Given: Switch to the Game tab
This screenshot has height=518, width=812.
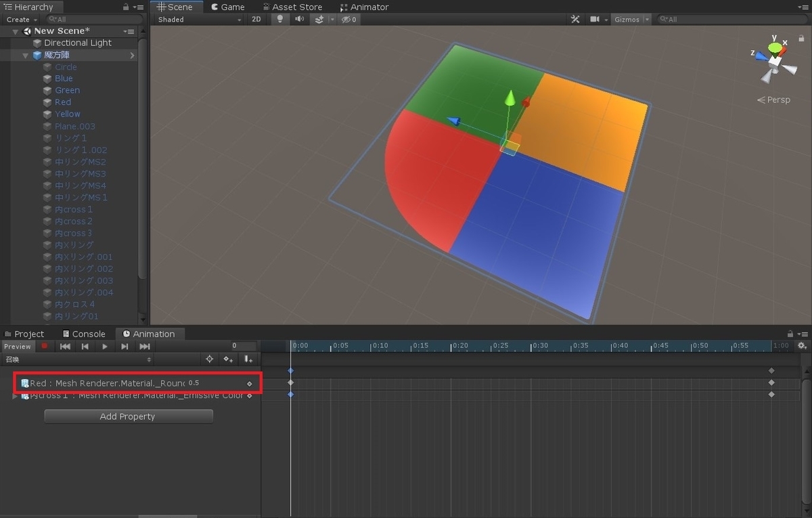Looking at the screenshot, I should 227,7.
